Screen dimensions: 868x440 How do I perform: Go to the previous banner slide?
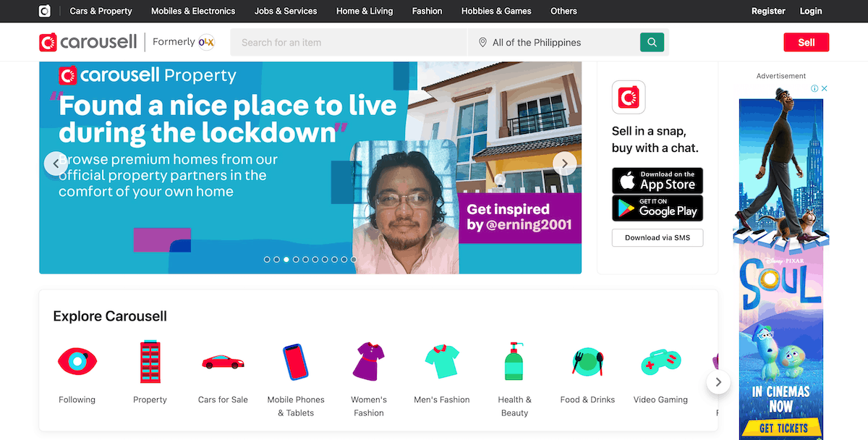tap(56, 163)
